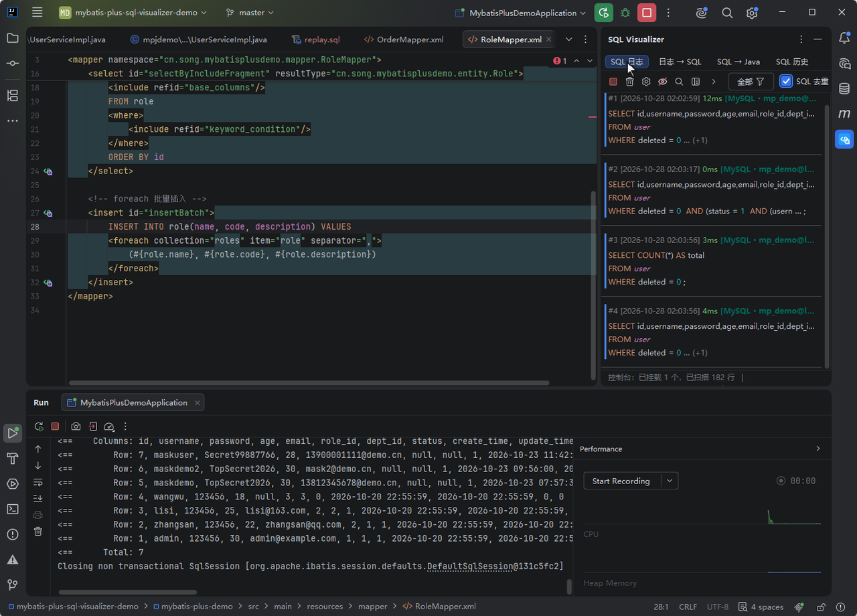Open the Commit tool window icon
Viewport: 857px width, 616px height.
click(13, 63)
